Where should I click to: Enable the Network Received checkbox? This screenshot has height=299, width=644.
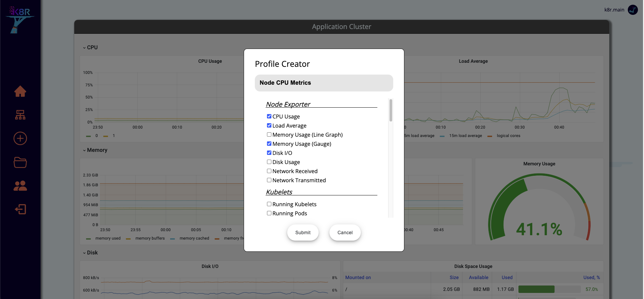click(269, 171)
